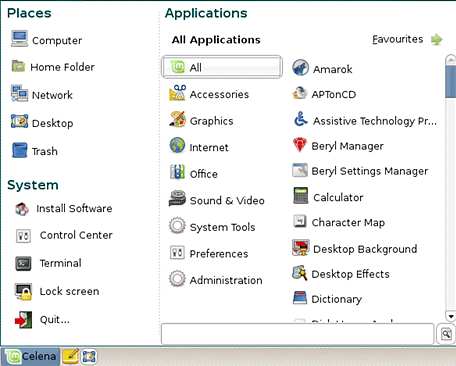Image resolution: width=456 pixels, height=366 pixels.
Task: Click the Celena menu button on taskbar
Action: pos(31,356)
